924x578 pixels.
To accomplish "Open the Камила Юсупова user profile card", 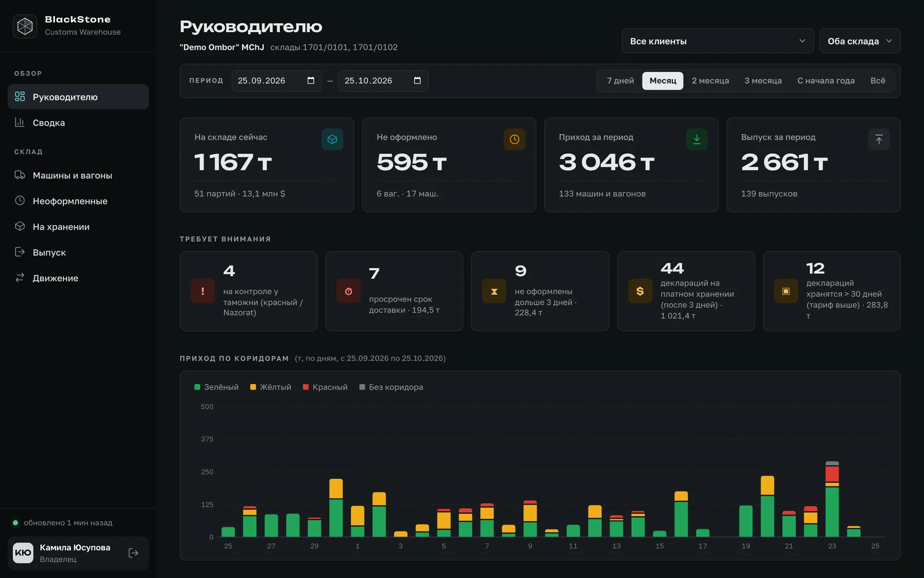I will (78, 553).
